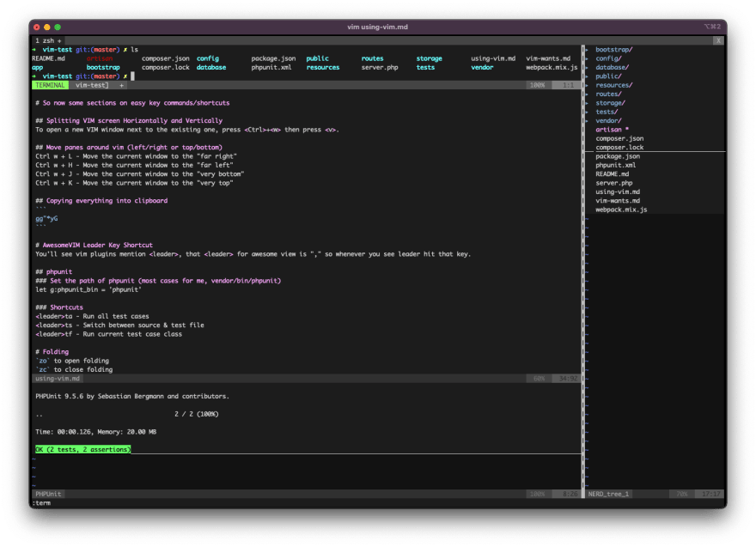The image size is (756, 547).
Task: Click the 70% indicator in NERD_tree status line
Action: [682, 494]
